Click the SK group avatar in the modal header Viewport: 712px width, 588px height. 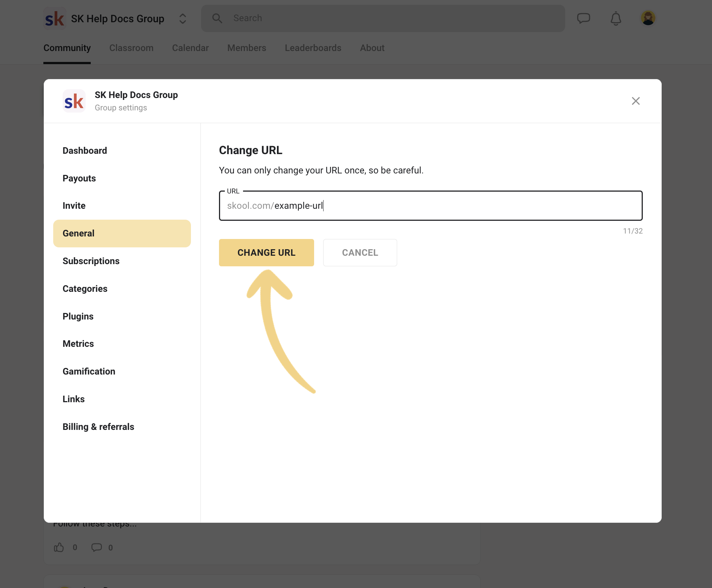click(x=74, y=101)
